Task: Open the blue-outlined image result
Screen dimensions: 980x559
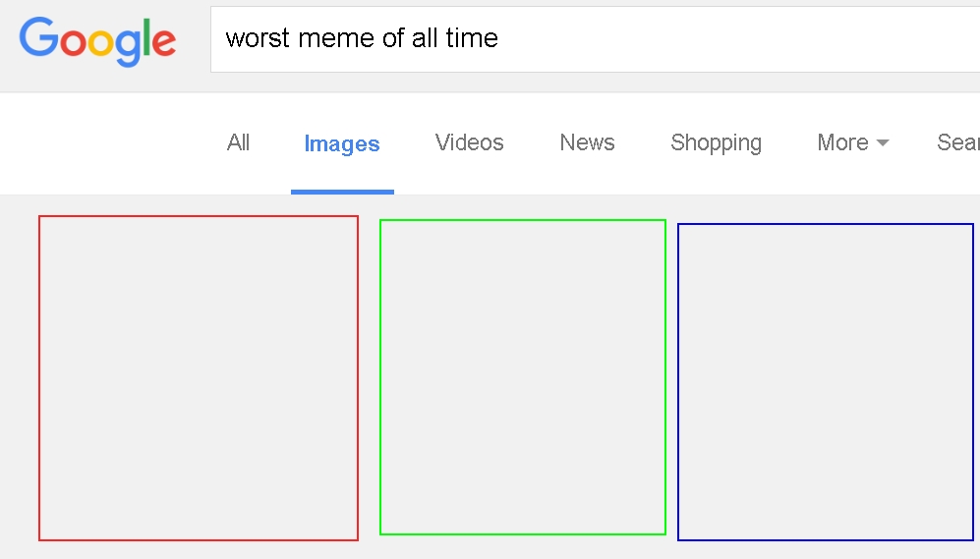Action: coord(826,381)
